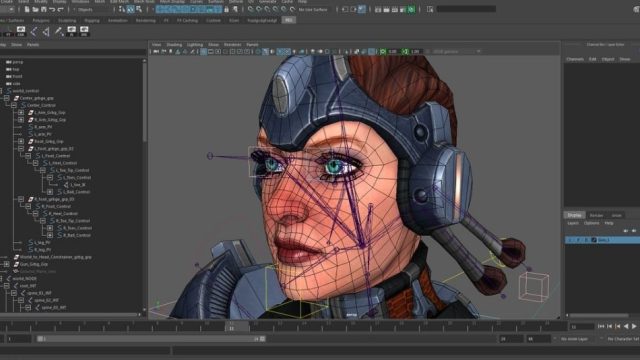
Task: Expand the L_Arm_Gdsg_Grp node
Action: (x=21, y=112)
